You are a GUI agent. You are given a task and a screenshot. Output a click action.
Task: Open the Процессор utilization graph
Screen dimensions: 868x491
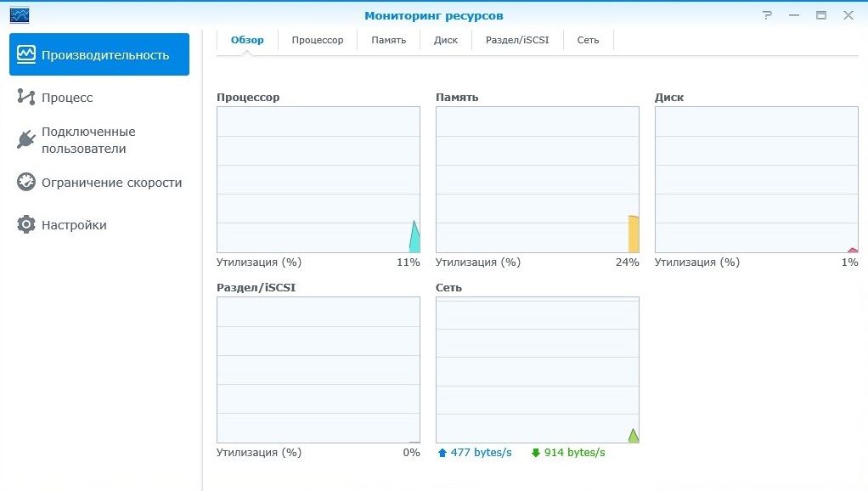[318, 179]
